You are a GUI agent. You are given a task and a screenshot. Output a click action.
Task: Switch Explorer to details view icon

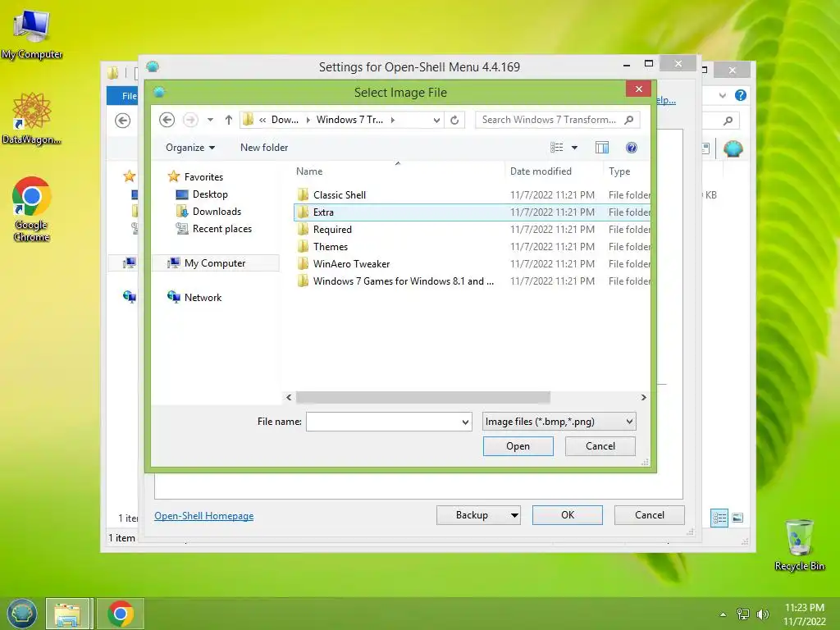[x=719, y=518]
